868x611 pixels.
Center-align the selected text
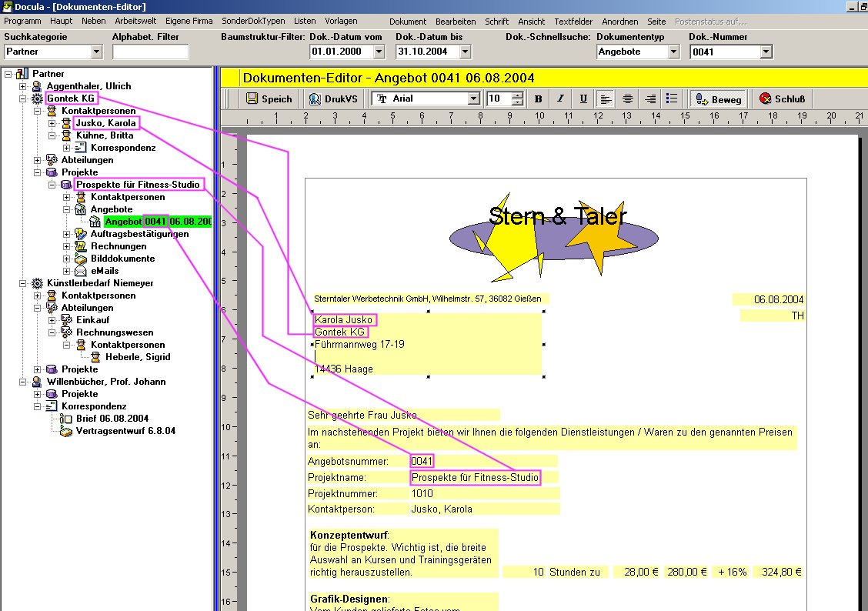click(x=628, y=98)
